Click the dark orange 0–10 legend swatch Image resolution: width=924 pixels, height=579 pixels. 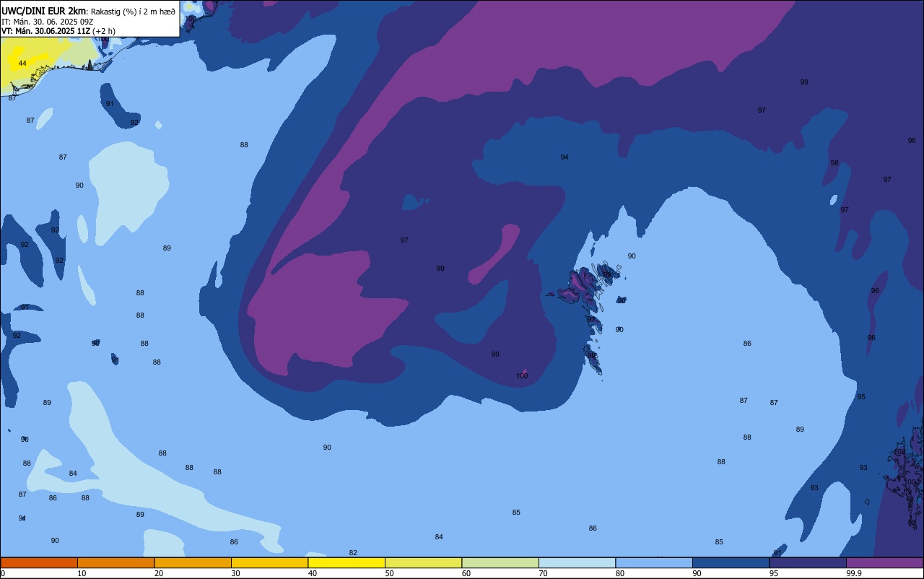click(39, 562)
